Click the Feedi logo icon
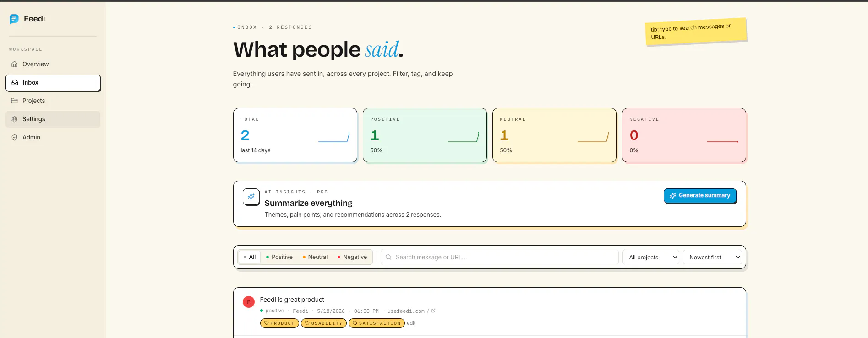Viewport: 868px width, 338px height. 14,19
